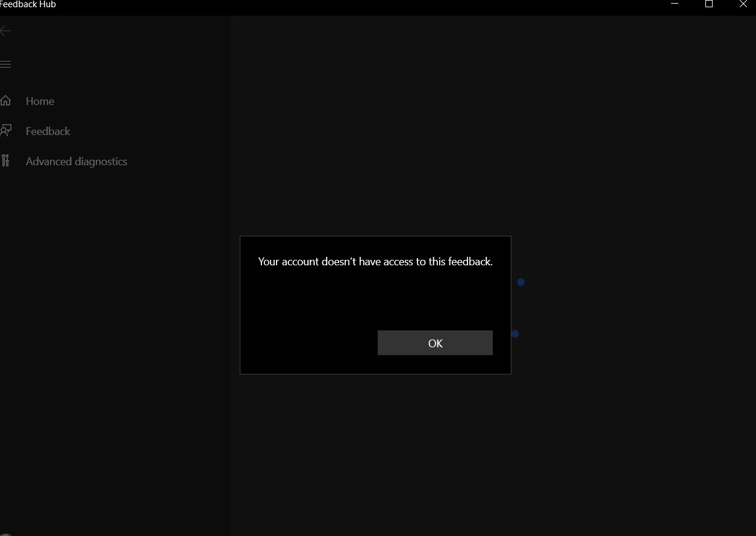Open Advanced diagnostics text entry
This screenshot has height=536, width=756.
point(77,162)
